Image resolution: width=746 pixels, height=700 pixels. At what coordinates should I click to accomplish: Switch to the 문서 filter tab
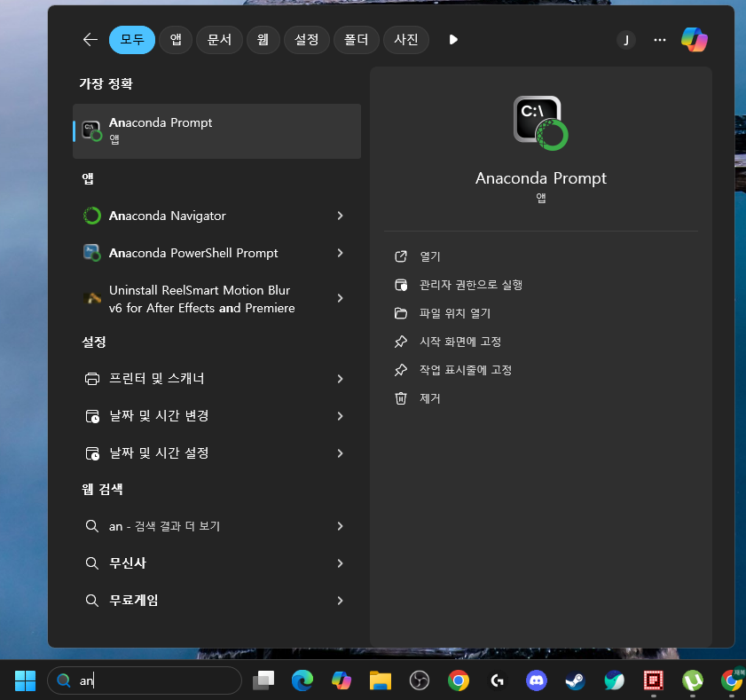(219, 40)
